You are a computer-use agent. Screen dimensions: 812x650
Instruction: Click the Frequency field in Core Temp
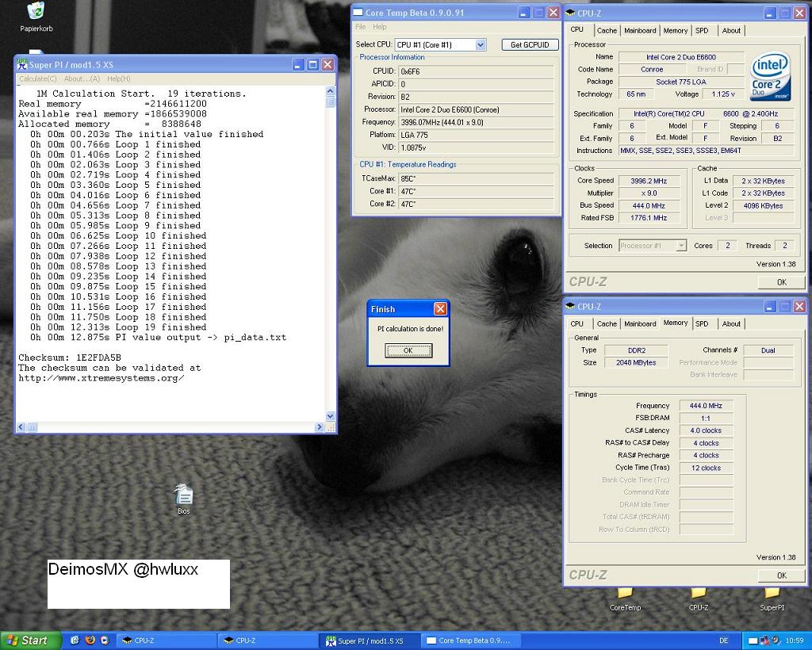point(476,122)
